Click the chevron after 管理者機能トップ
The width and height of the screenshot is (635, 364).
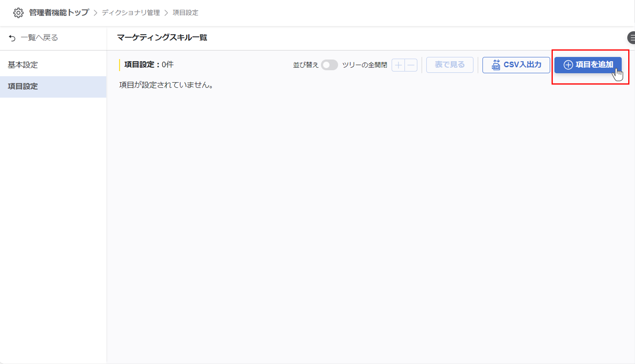95,13
